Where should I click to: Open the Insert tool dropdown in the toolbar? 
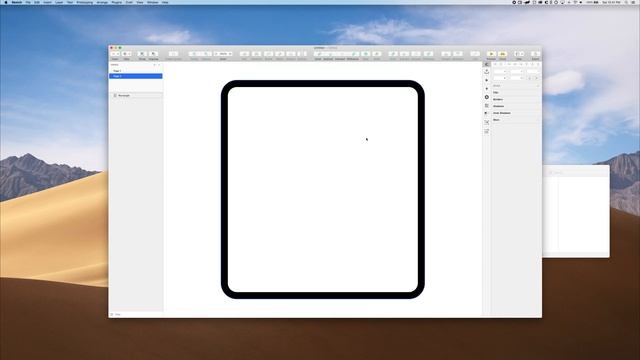point(116,54)
